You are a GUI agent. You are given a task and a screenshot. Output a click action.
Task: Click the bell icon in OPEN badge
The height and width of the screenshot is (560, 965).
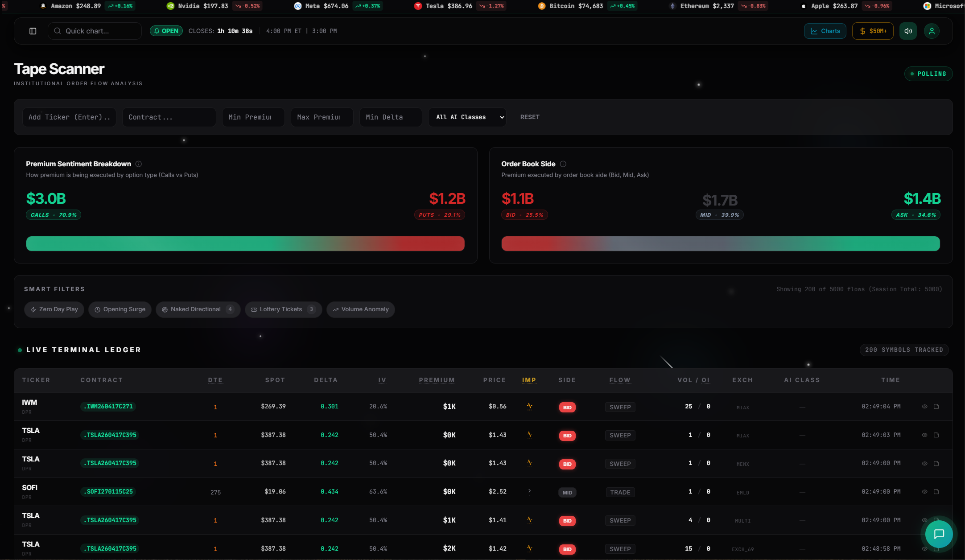tap(157, 31)
